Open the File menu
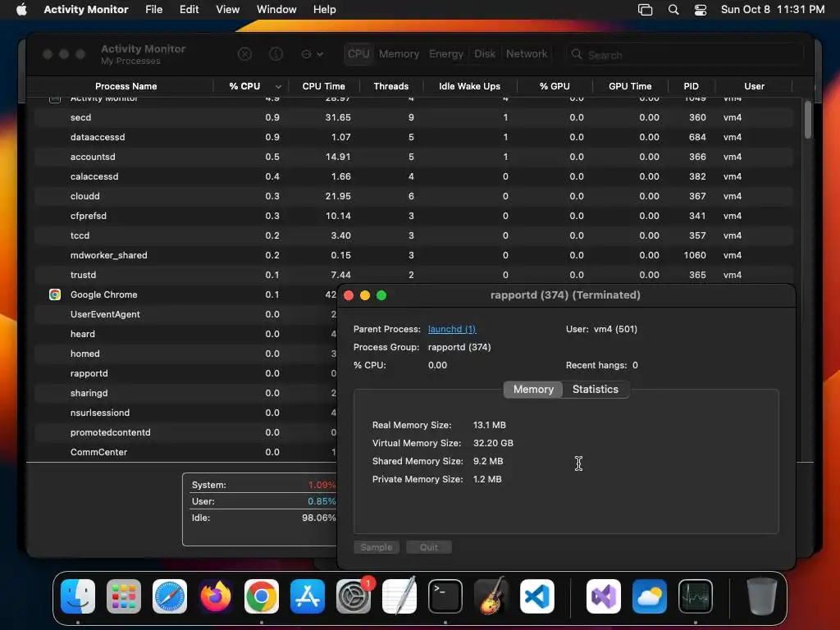The width and height of the screenshot is (840, 630). pos(153,10)
